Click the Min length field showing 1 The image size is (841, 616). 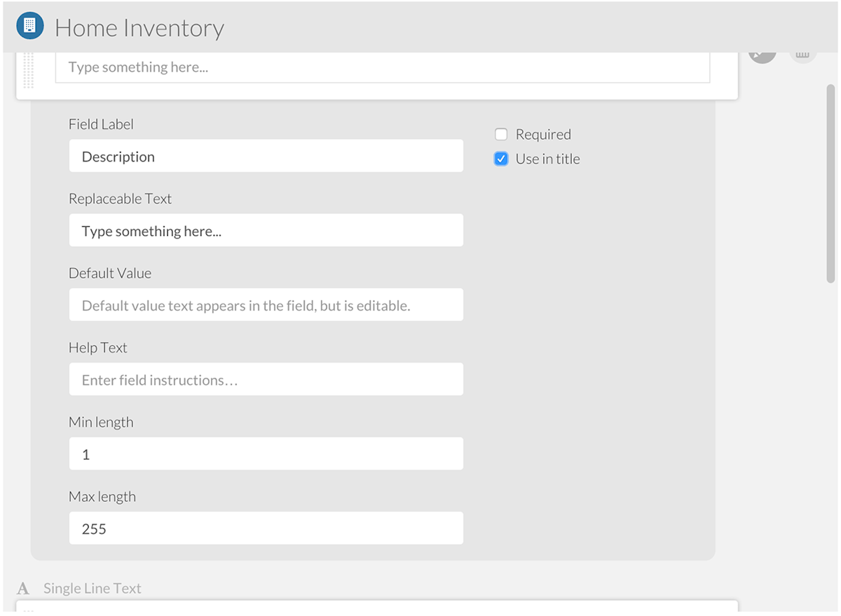click(266, 454)
